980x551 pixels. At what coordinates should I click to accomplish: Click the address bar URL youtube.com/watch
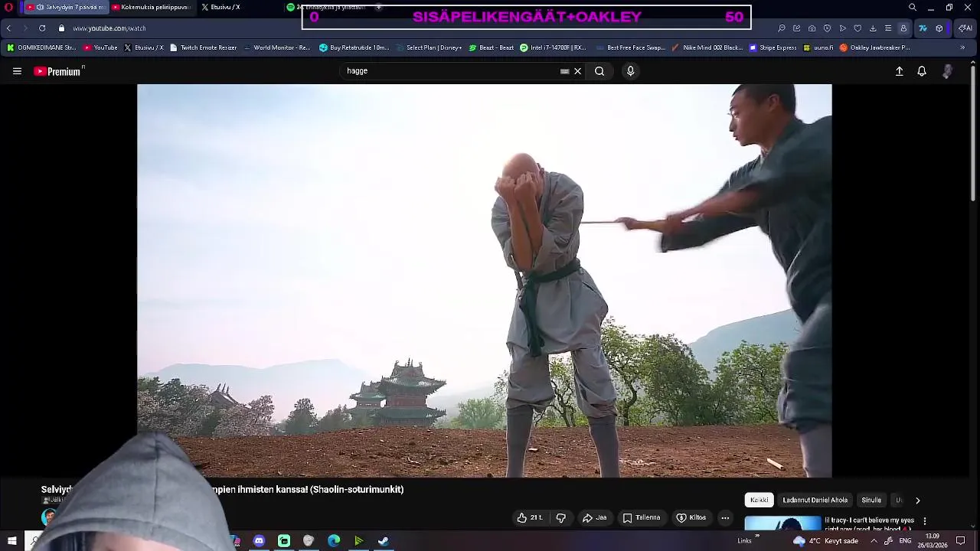[109, 28]
